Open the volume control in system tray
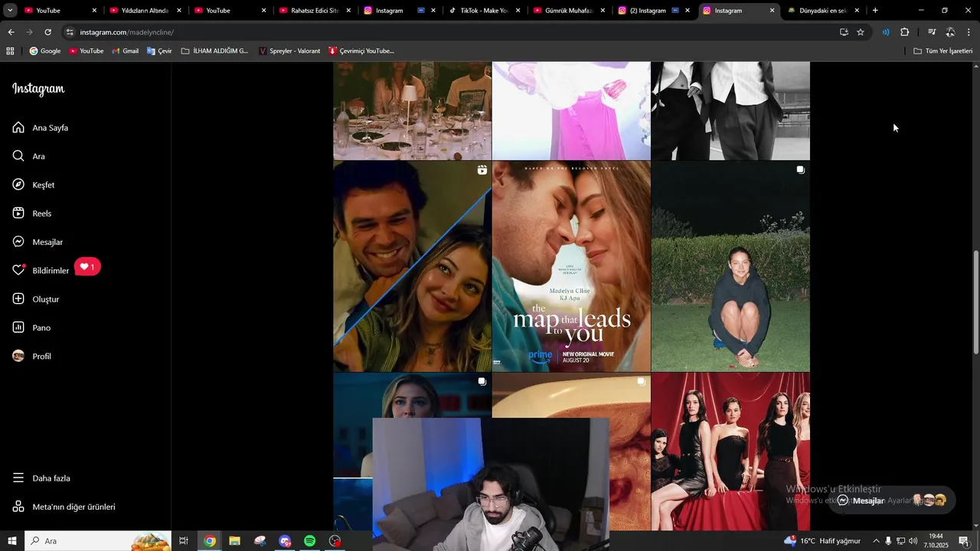The image size is (980, 551). pyautogui.click(x=913, y=541)
